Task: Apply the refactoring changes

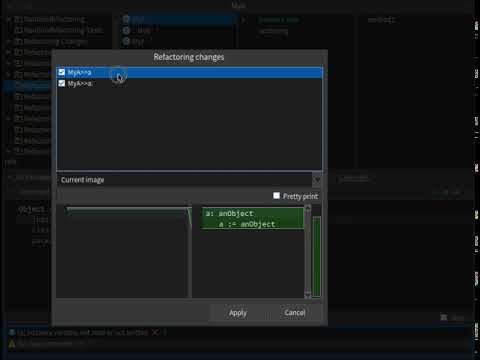Action: pyautogui.click(x=238, y=313)
